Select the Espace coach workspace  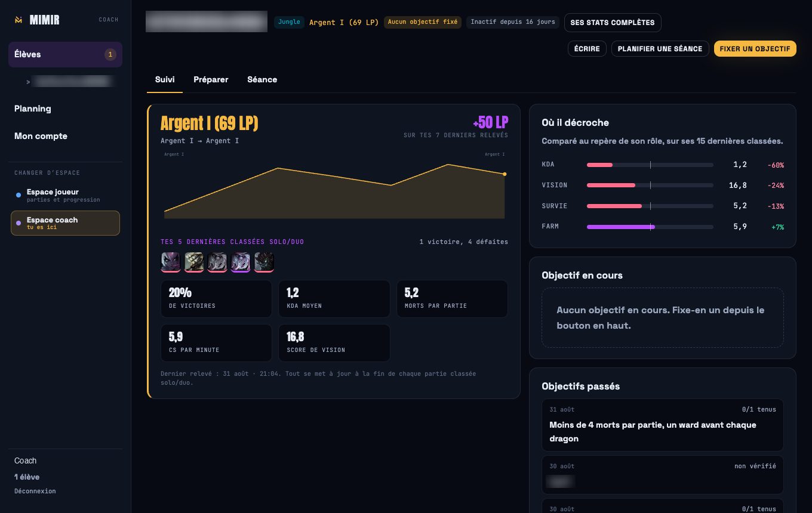(x=65, y=223)
